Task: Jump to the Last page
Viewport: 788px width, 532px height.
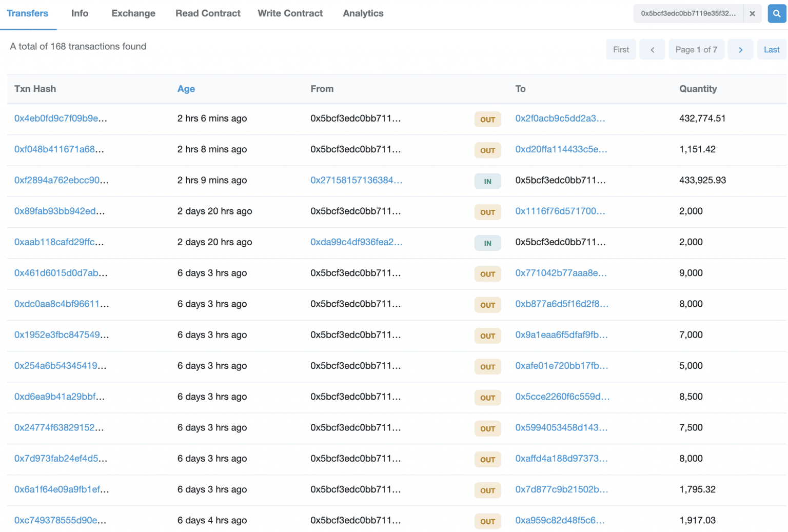Action: [x=771, y=50]
